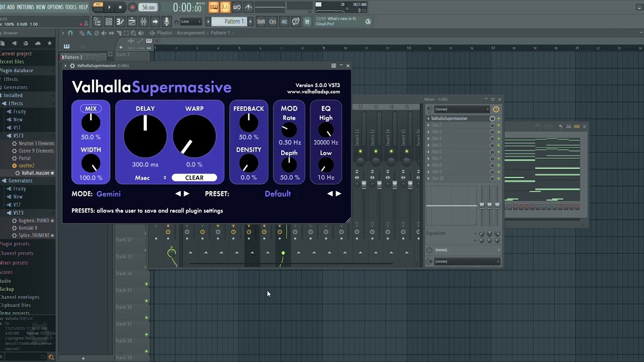Open the Piano roll icon
The height and width of the screenshot is (362, 644).
pos(120,22)
